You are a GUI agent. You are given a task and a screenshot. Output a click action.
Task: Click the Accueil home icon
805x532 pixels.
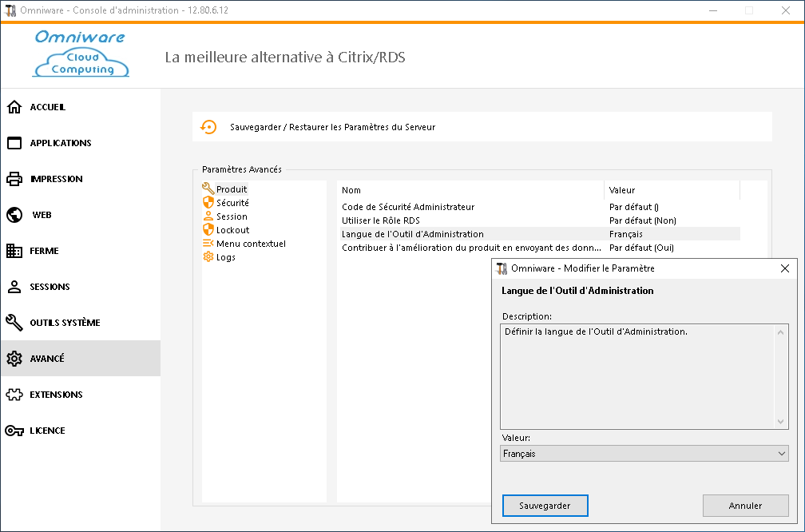[14, 107]
